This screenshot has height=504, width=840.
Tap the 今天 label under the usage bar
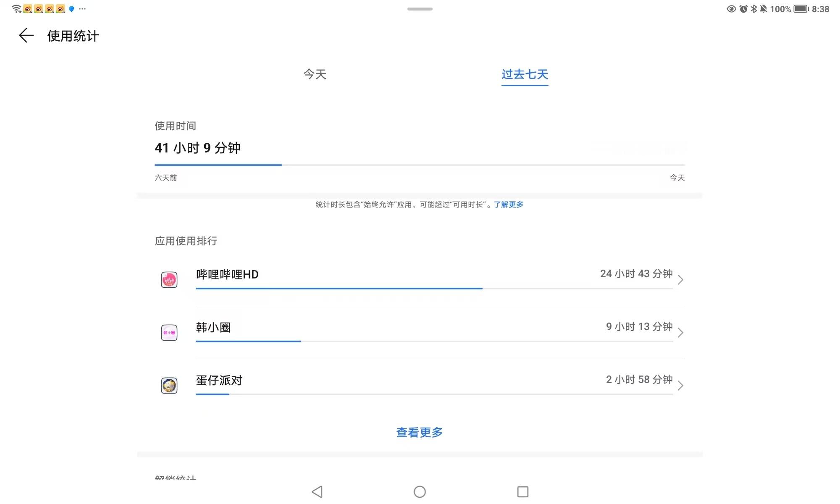coord(677,178)
